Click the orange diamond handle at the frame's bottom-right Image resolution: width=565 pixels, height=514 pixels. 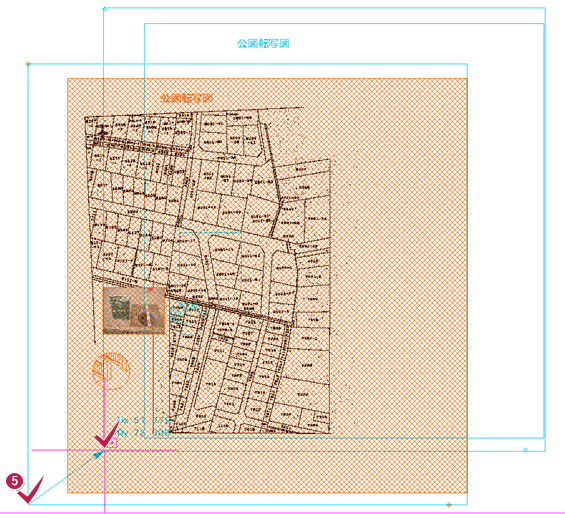click(449, 505)
